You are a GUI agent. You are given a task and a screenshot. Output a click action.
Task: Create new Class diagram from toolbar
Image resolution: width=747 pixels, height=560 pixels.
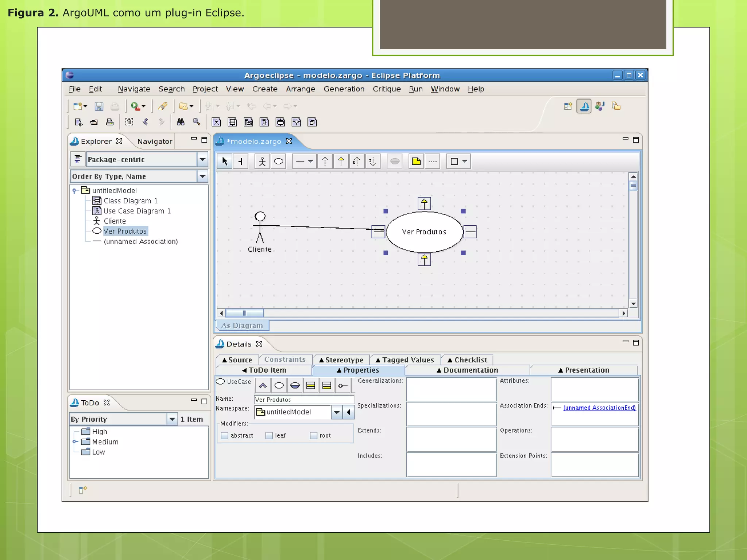(x=232, y=122)
